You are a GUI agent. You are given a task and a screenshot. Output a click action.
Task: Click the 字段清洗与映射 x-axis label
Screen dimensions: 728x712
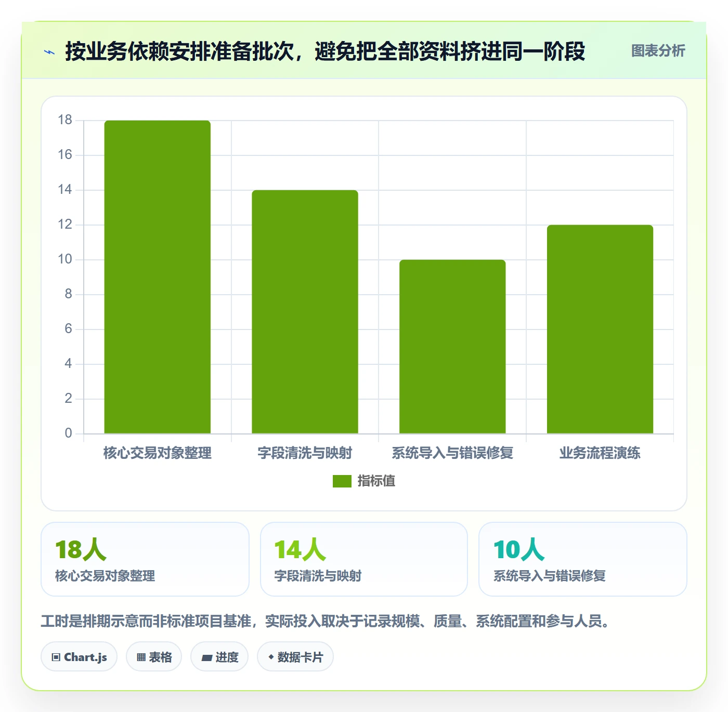tap(305, 453)
